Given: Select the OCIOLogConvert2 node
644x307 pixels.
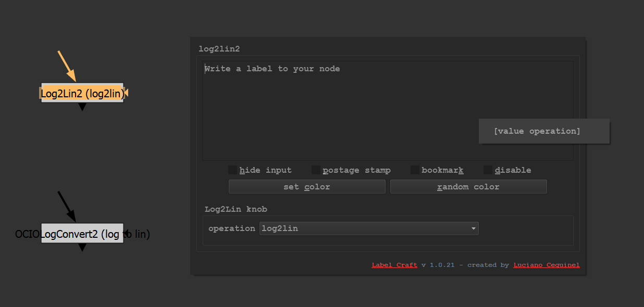Looking at the screenshot, I should [82, 234].
